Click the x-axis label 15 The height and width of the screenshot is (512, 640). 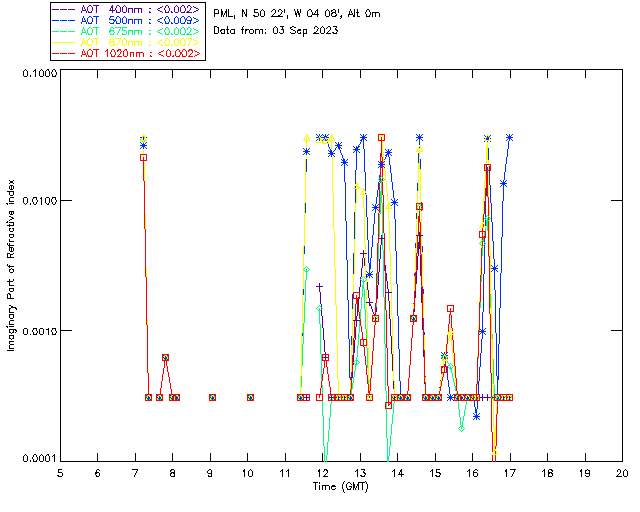pyautogui.click(x=435, y=473)
